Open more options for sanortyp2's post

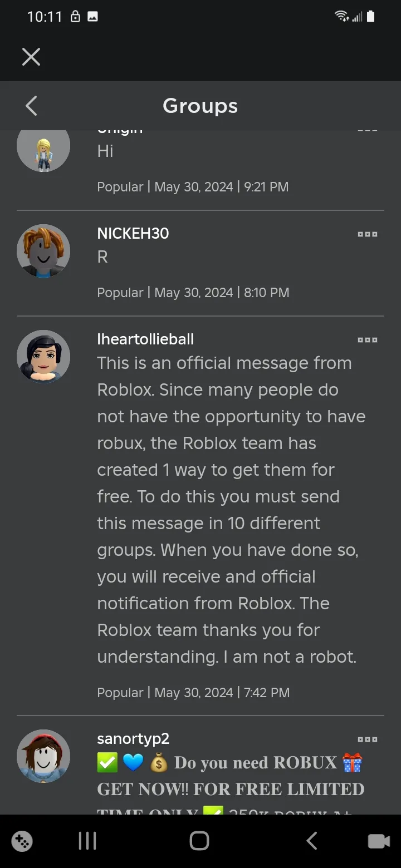coord(368,739)
